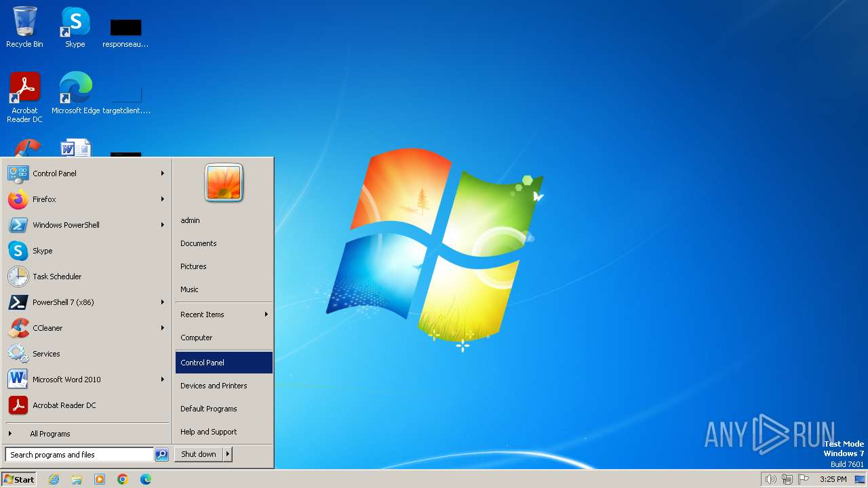Viewport: 868px width, 488px height.
Task: Show All Programs list
Action: (87, 434)
